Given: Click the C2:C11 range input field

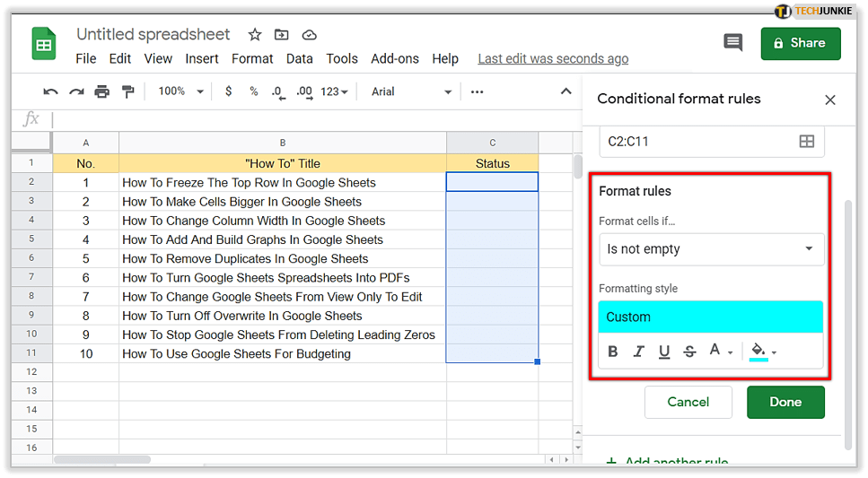Looking at the screenshot, I should [x=696, y=142].
